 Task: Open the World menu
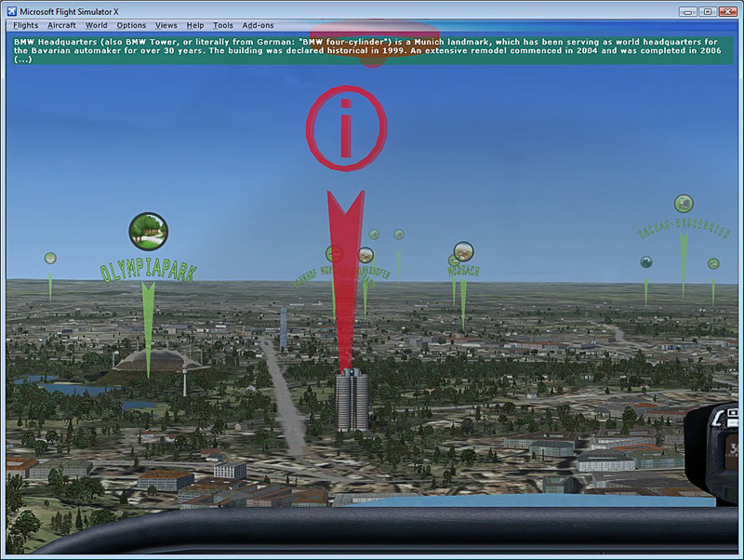[96, 25]
